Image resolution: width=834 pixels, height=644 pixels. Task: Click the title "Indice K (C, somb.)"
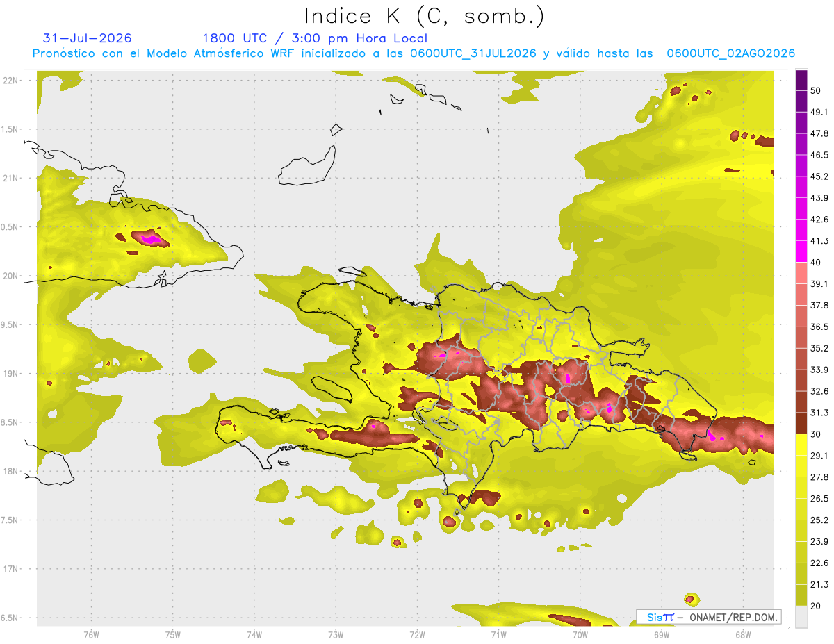pyautogui.click(x=424, y=16)
